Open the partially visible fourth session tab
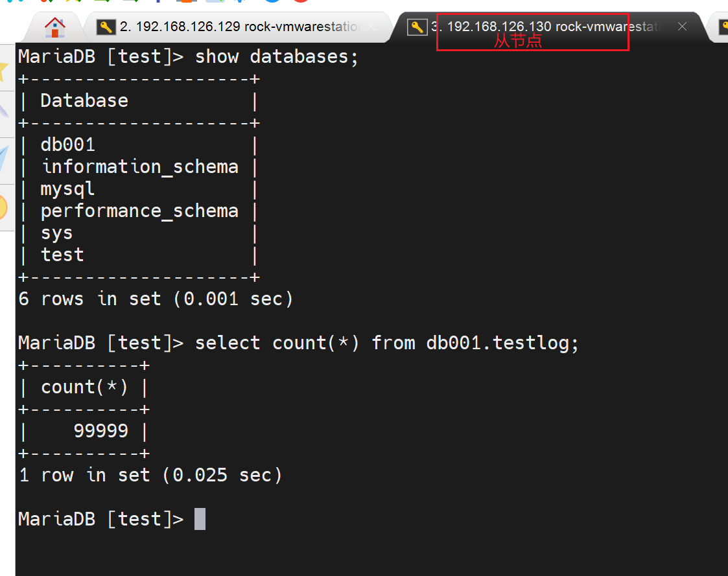 coord(721,27)
